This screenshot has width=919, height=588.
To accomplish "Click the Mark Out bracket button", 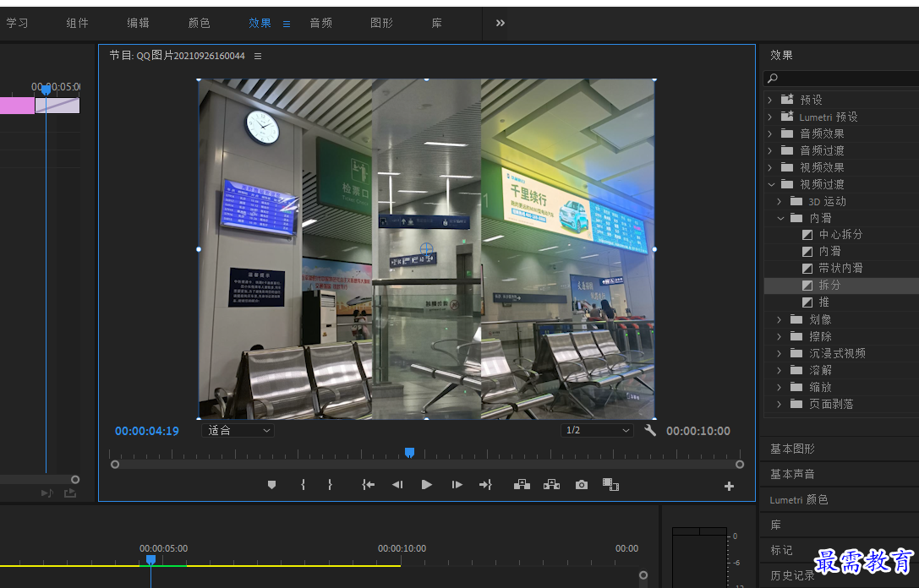I will [330, 485].
